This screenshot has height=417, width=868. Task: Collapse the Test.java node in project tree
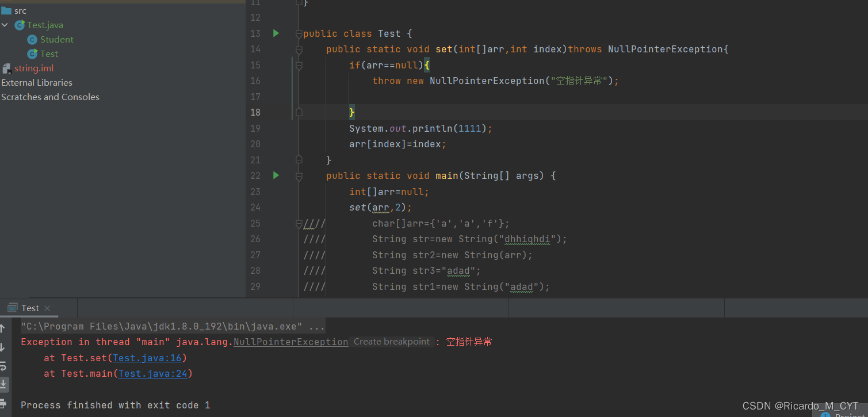tap(5, 25)
